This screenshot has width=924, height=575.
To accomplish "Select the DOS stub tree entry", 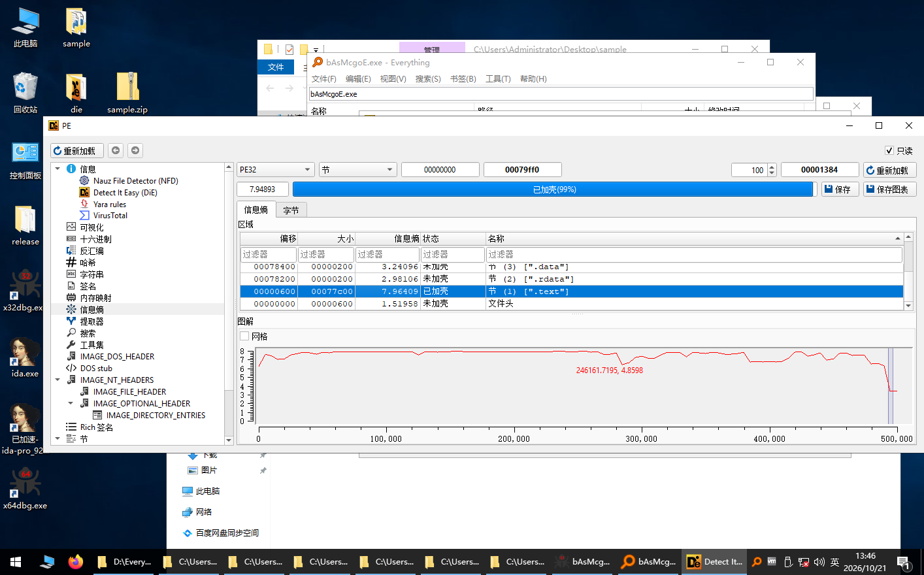I will coord(96,369).
